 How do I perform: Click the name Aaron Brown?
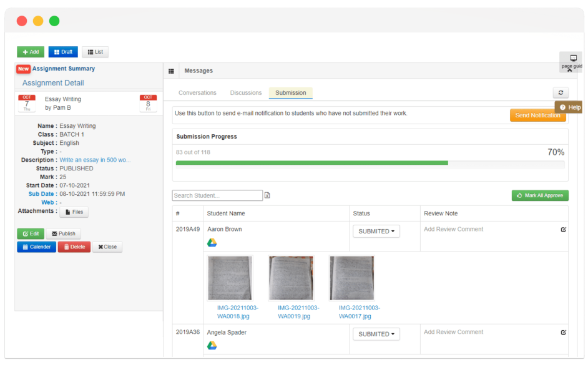224,229
